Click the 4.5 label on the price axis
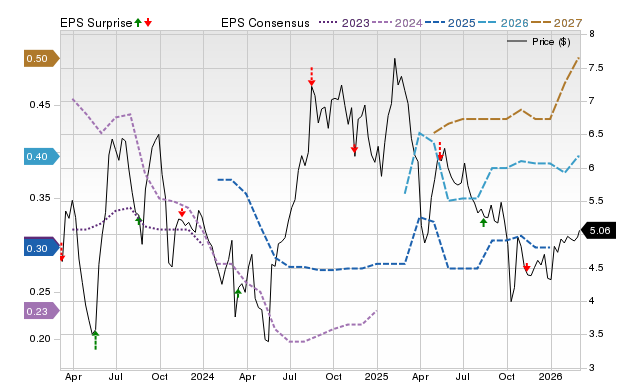640x382 pixels. tap(596, 268)
